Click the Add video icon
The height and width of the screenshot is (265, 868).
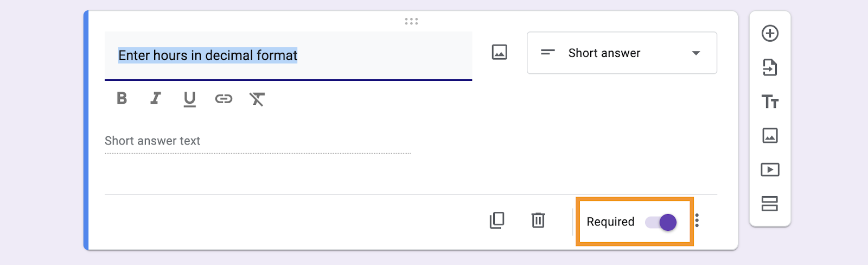[x=770, y=170]
